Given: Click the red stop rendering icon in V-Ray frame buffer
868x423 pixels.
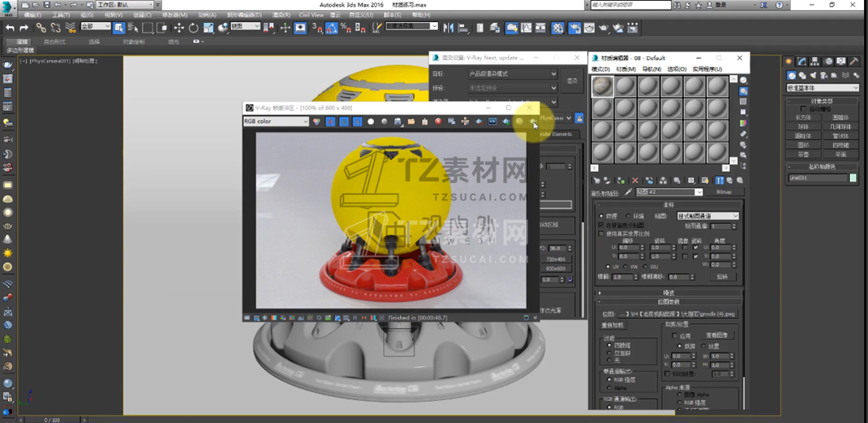Looking at the screenshot, I should pyautogui.click(x=438, y=122).
